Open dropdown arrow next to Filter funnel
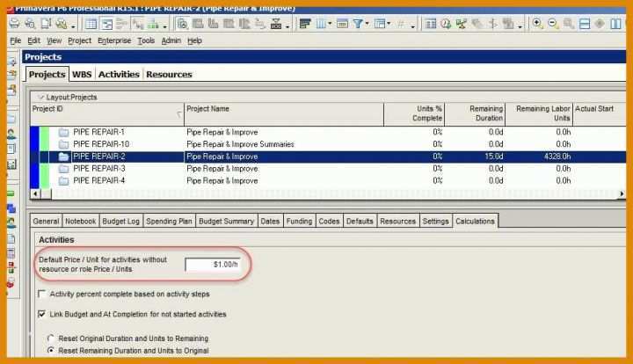Image resolution: width=633 pixels, height=364 pixels. [367, 24]
